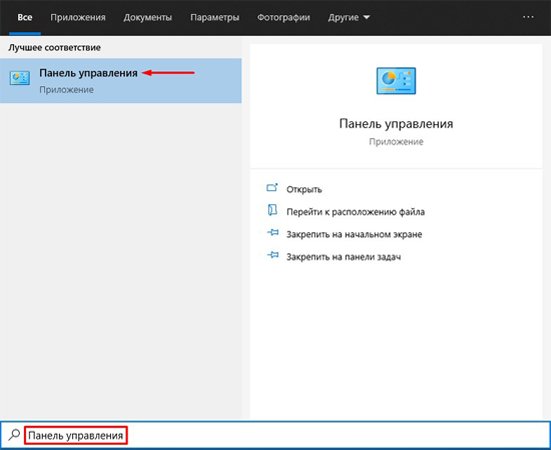Open the three-dots options menu
This screenshot has width=551, height=450.
(528, 17)
